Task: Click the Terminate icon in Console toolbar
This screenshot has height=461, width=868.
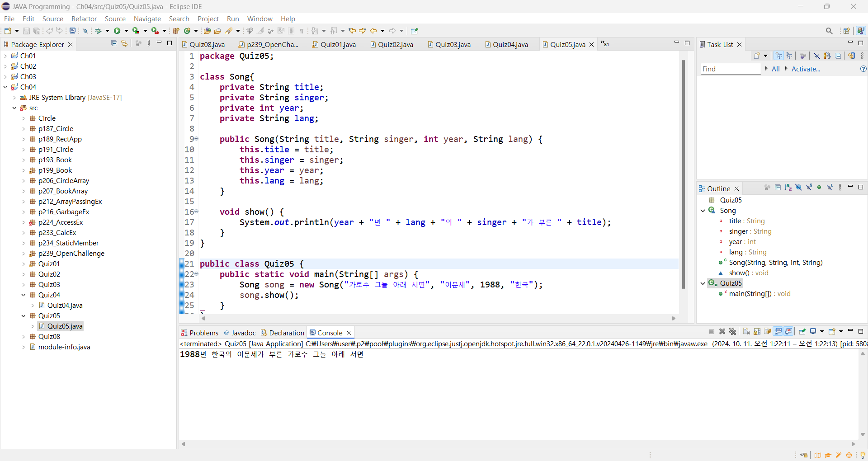Action: point(712,332)
